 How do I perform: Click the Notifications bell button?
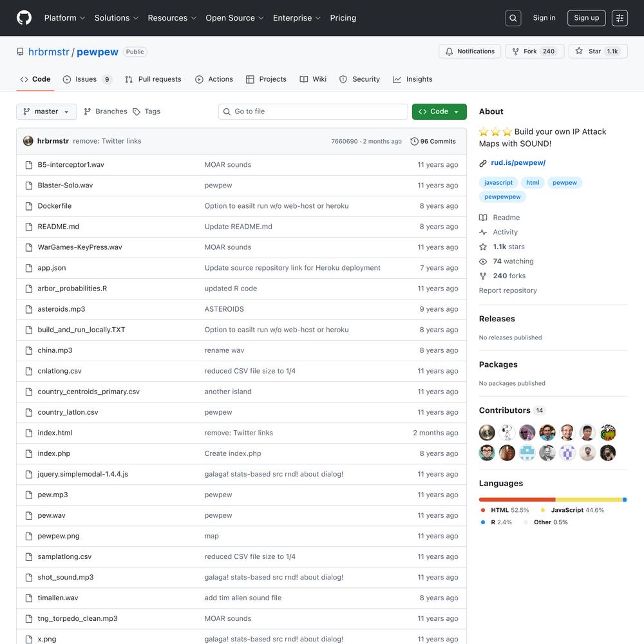(469, 52)
